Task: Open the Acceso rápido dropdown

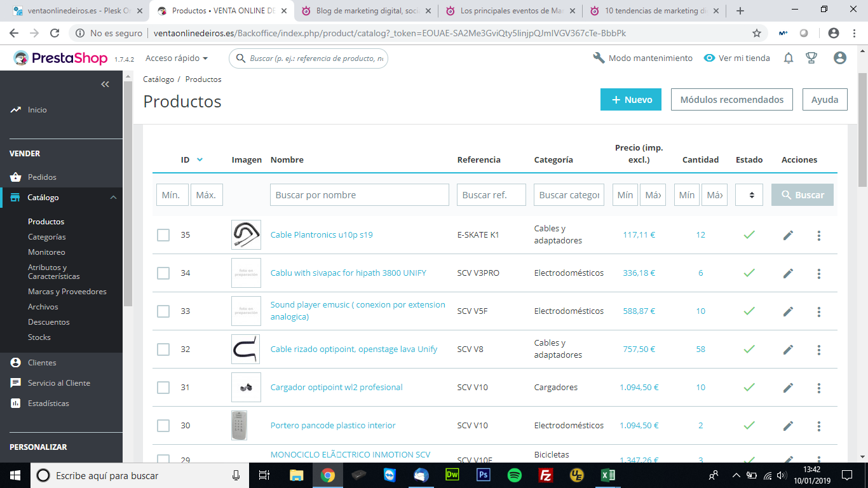Action: (177, 58)
